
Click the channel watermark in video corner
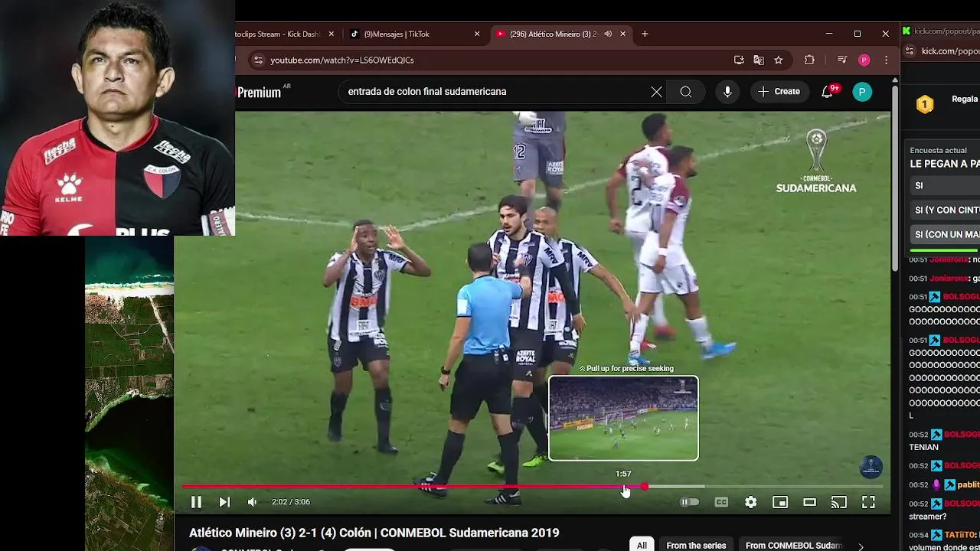pyautogui.click(x=871, y=467)
